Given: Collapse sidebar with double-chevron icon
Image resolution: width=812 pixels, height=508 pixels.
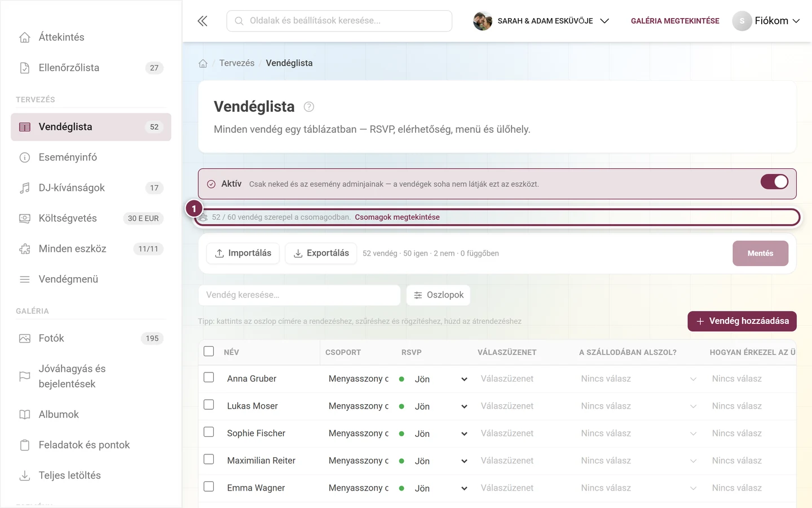Looking at the screenshot, I should coord(202,21).
